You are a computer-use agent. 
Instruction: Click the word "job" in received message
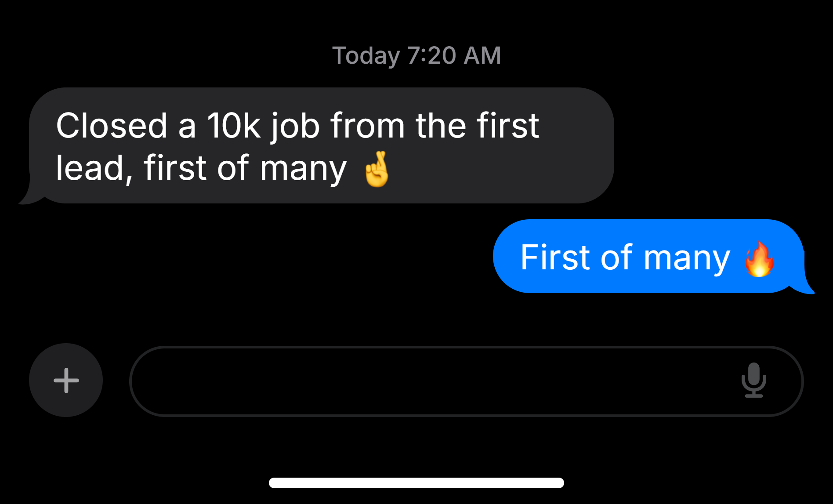pyautogui.click(x=295, y=126)
